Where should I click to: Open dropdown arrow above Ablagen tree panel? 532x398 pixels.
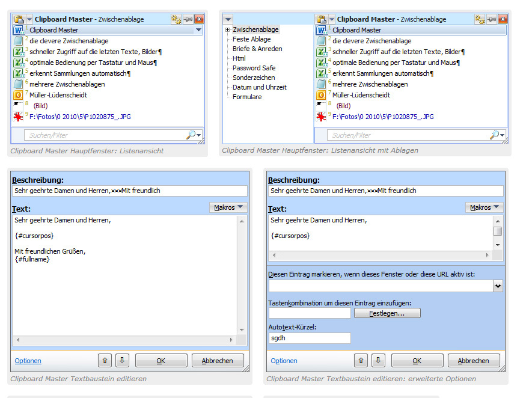pos(228,19)
